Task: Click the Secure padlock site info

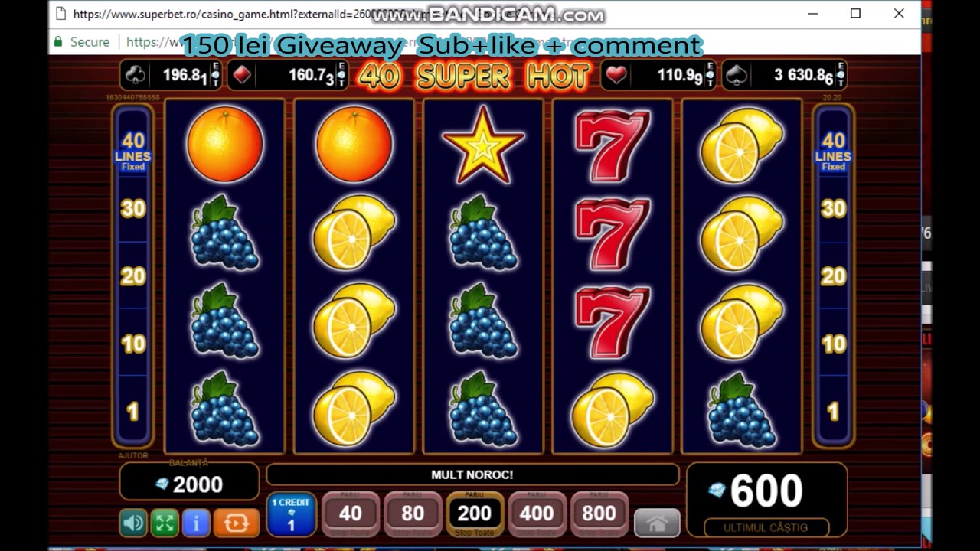Action: pos(81,42)
